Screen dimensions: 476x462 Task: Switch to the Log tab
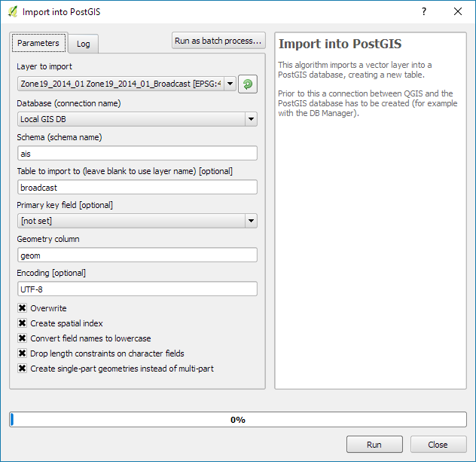83,44
